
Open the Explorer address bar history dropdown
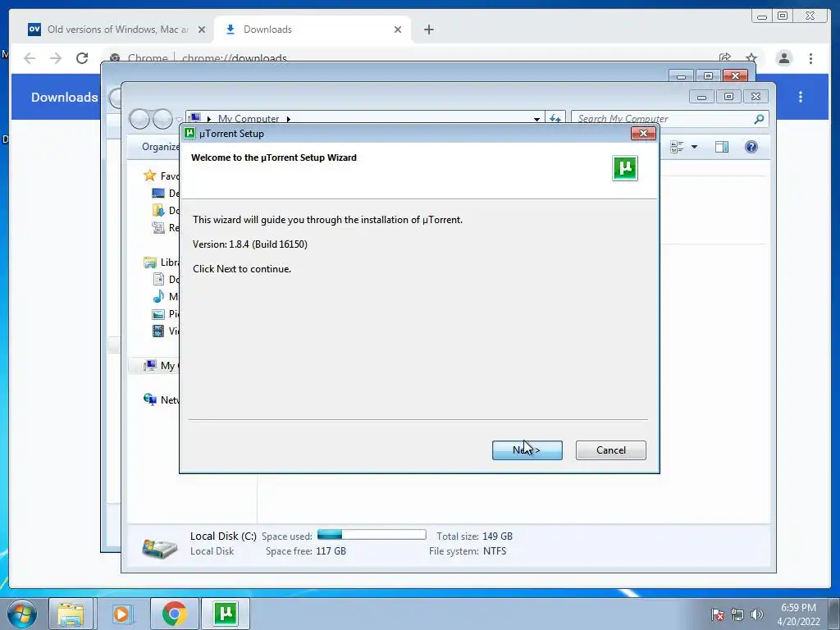pyautogui.click(x=536, y=119)
